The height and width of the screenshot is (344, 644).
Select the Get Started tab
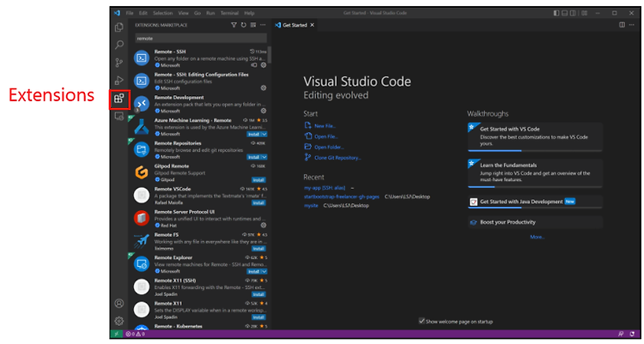(x=295, y=25)
